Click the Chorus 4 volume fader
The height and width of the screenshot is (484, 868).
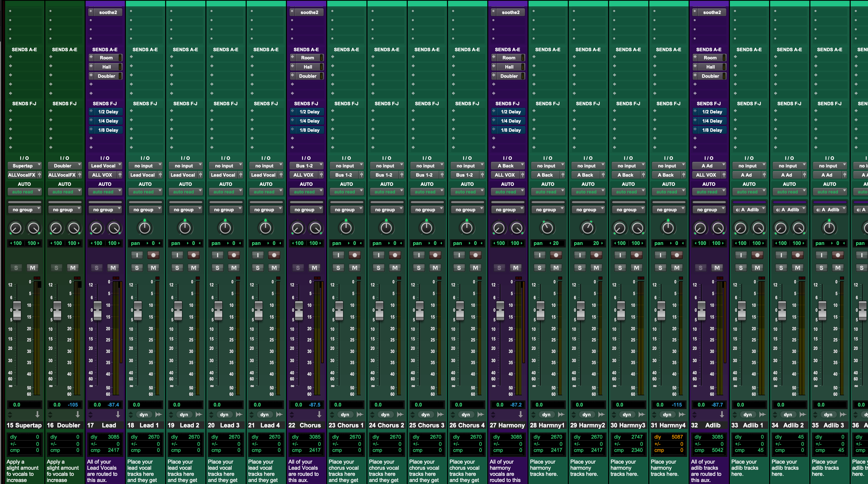coord(460,310)
